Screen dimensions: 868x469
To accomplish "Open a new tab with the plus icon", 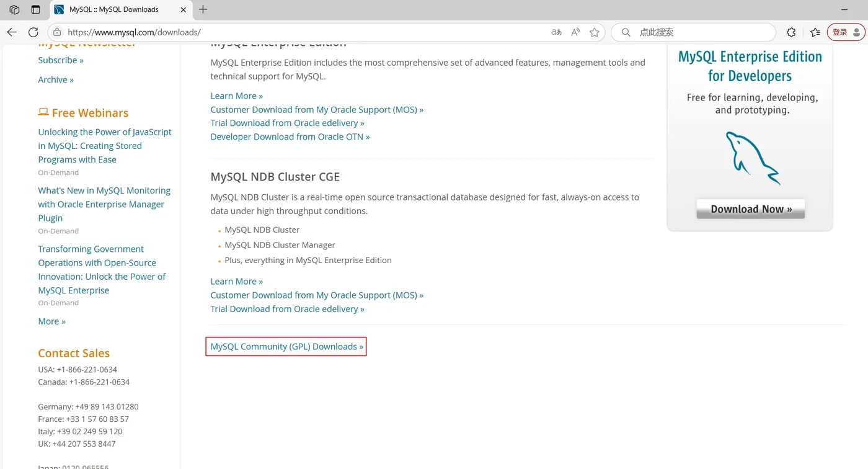I will (203, 9).
